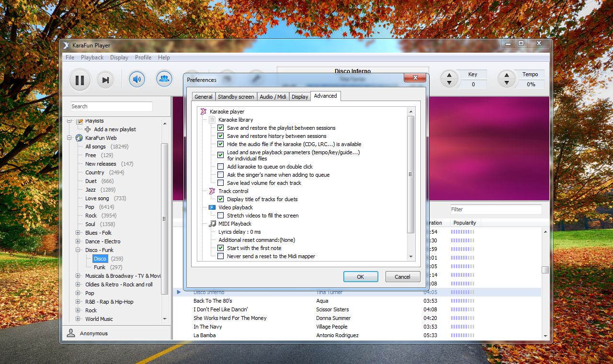This screenshot has width=613, height=364.
Task: Open the Profile menu
Action: point(143,57)
